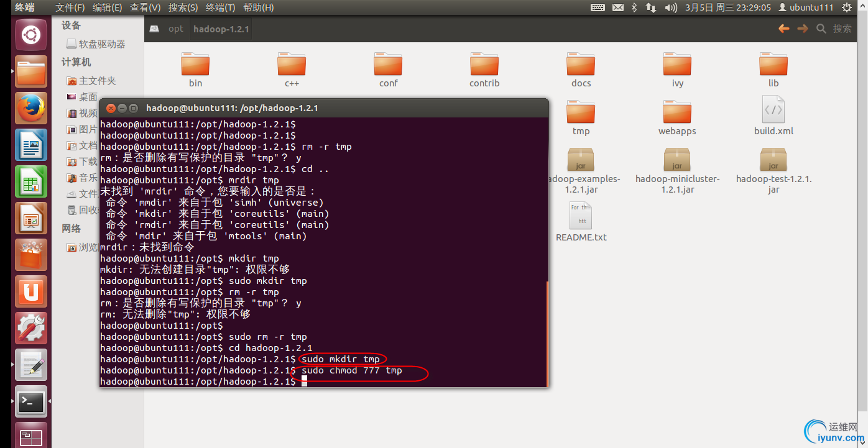Go forward in the file manager
The image size is (868, 448).
click(803, 29)
